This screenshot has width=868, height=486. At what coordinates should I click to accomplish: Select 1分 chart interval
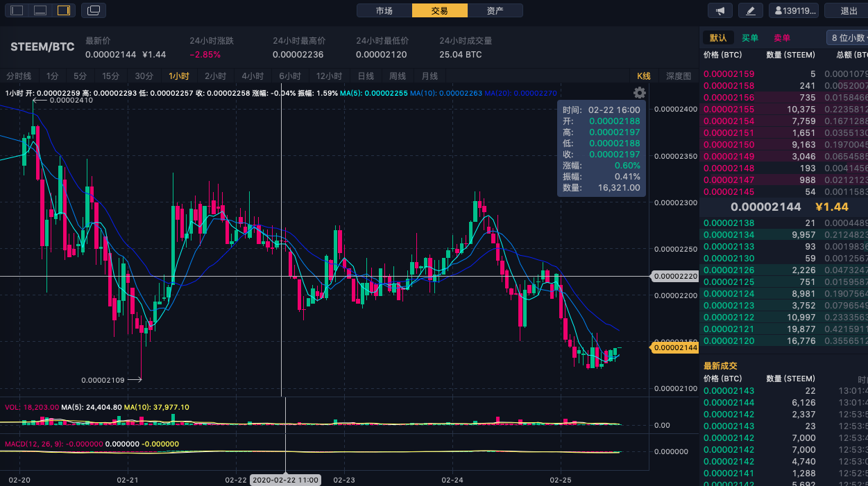click(x=53, y=76)
